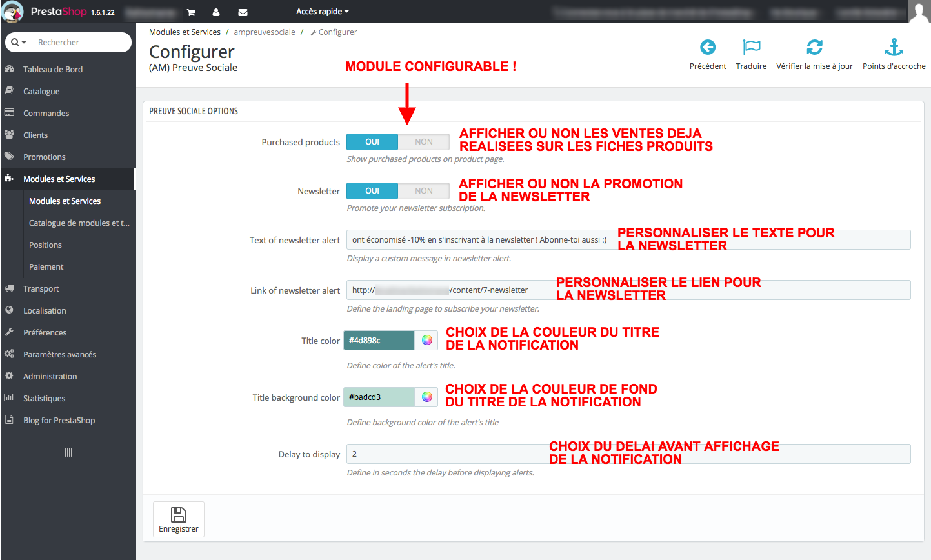Follow Modules et Services breadcrumb link
The image size is (931, 560).
point(185,32)
